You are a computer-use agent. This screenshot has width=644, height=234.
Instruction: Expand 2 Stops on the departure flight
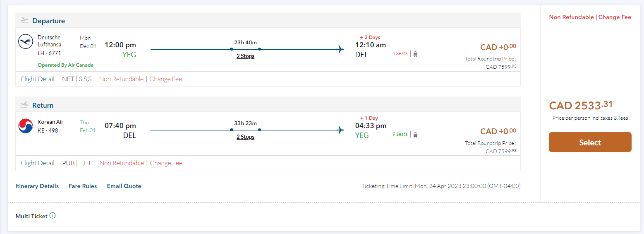point(245,56)
